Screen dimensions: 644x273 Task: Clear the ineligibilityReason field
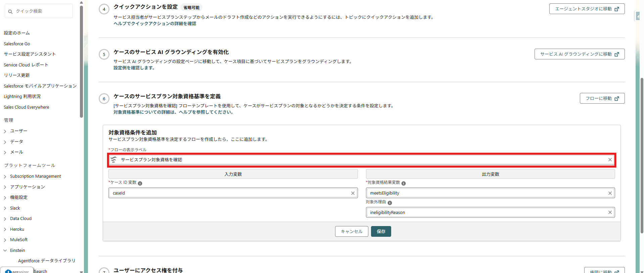[x=610, y=212]
